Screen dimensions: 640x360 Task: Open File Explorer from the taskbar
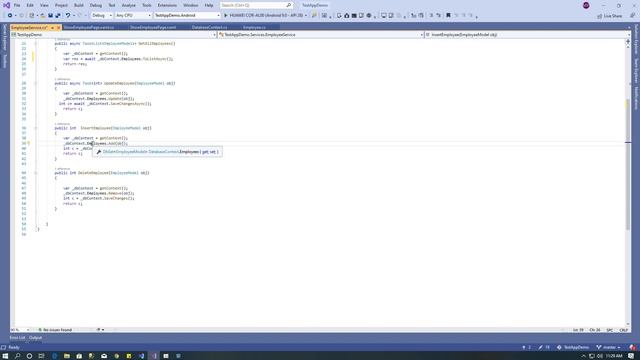coord(67,356)
